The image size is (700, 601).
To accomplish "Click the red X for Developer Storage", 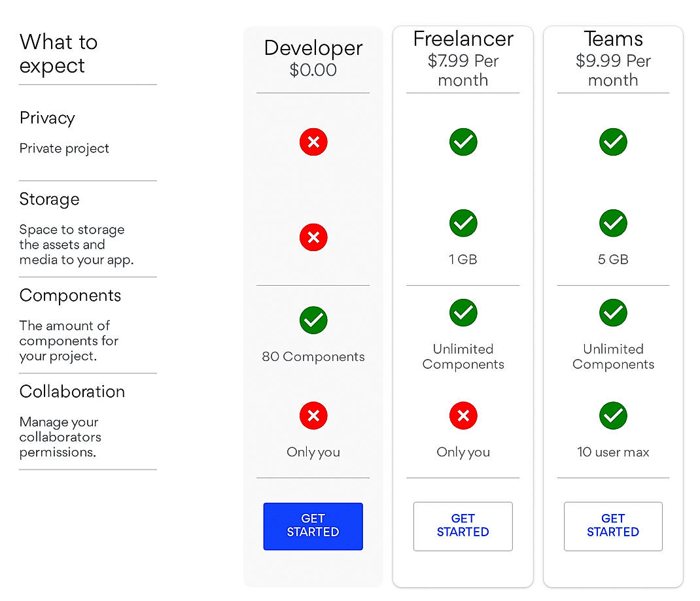I will (313, 237).
